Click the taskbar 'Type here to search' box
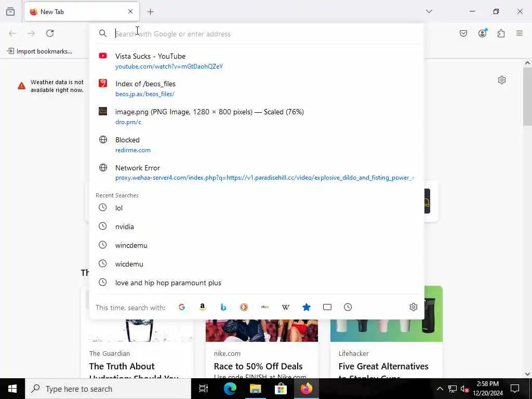This screenshot has height=399, width=532. click(108, 389)
